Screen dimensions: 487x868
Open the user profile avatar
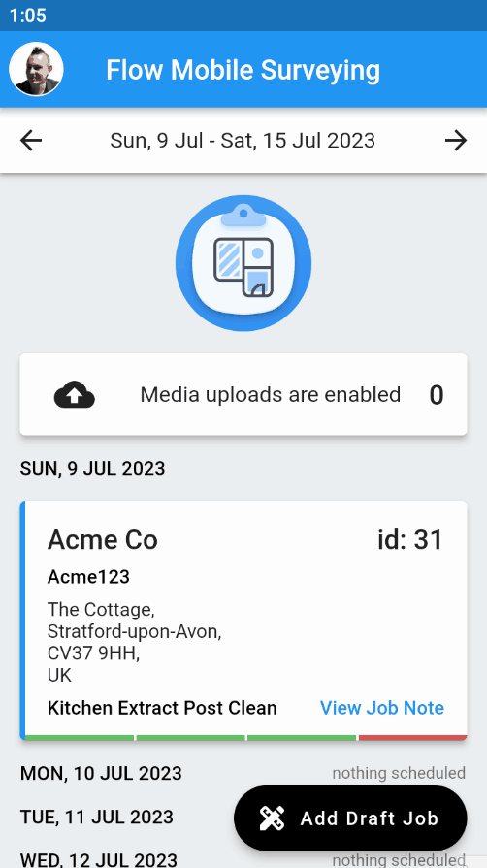[36, 69]
